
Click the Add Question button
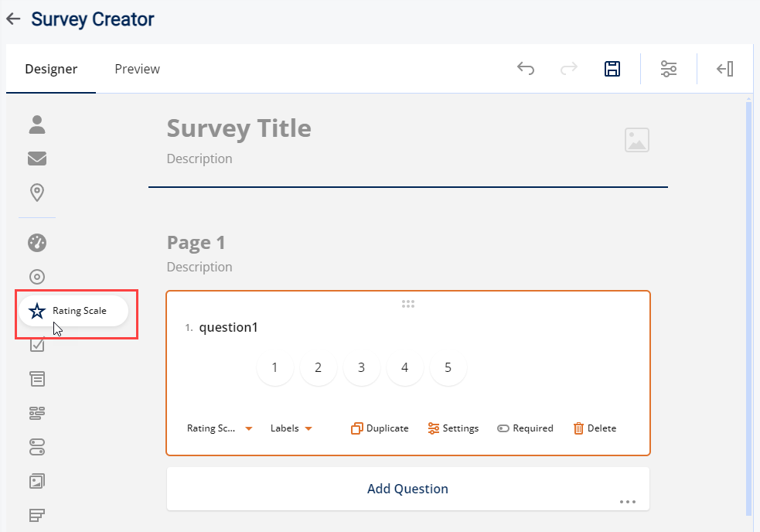(x=407, y=489)
